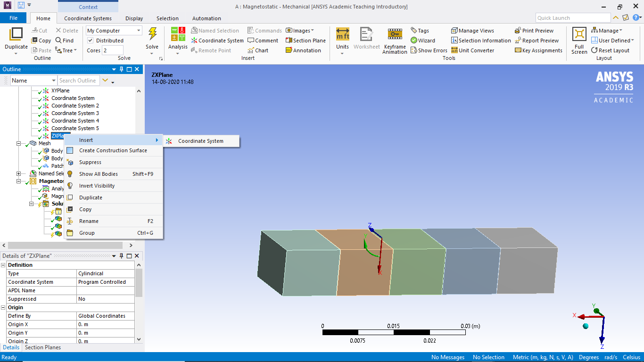Click Show Errors
644x362 pixels.
coord(429,50)
